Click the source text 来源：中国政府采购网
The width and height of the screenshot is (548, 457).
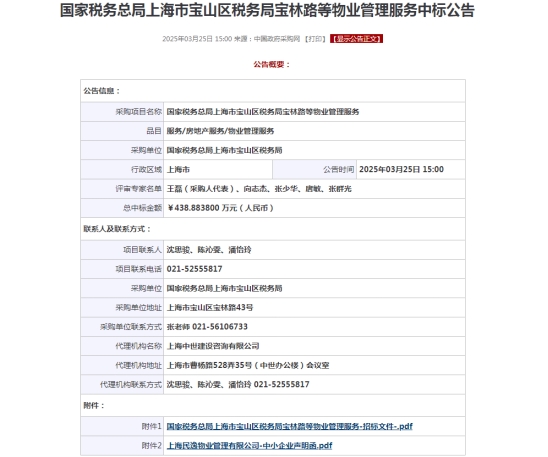(267, 39)
